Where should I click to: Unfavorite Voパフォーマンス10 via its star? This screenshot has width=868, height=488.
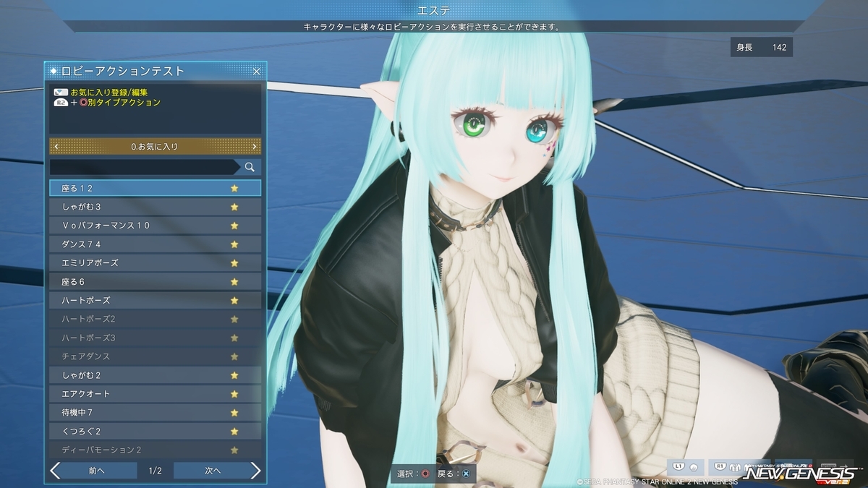234,226
